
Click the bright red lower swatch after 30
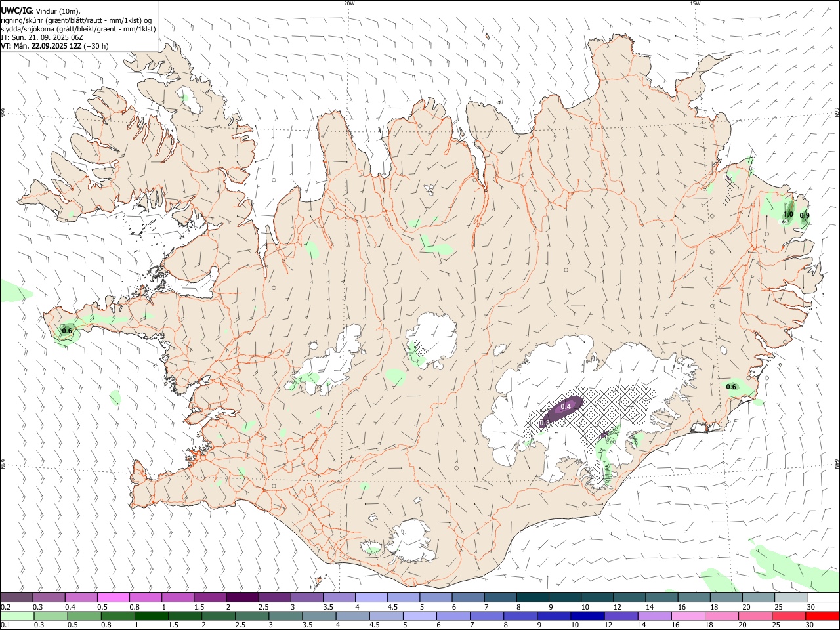(822, 616)
